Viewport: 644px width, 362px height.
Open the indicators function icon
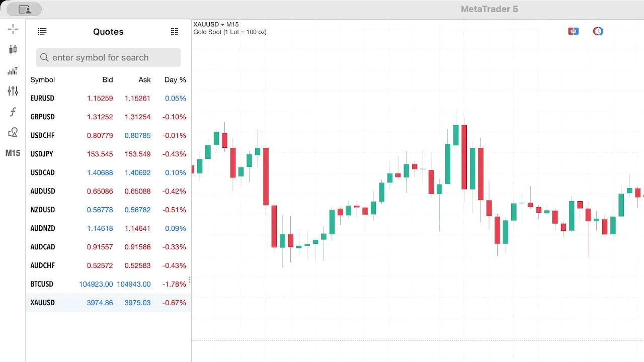13,112
